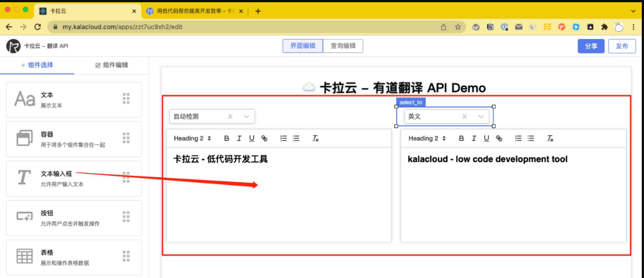Expand the 英文 dropdown arrow

pos(481,116)
